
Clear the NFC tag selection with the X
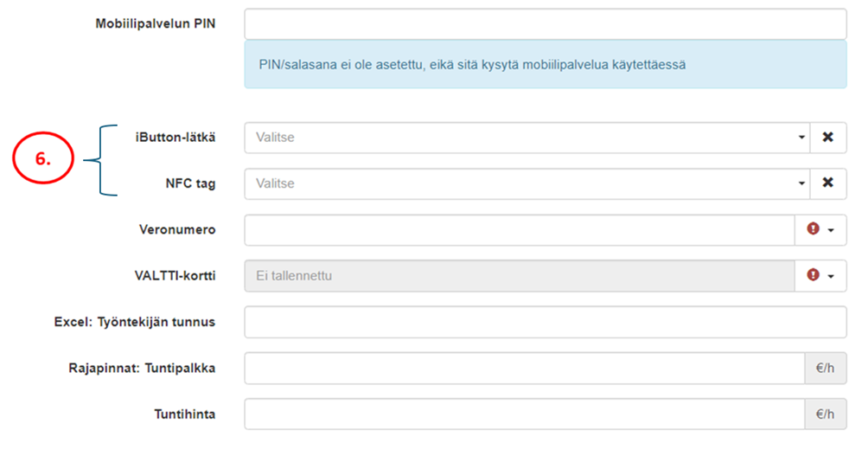[x=827, y=183]
